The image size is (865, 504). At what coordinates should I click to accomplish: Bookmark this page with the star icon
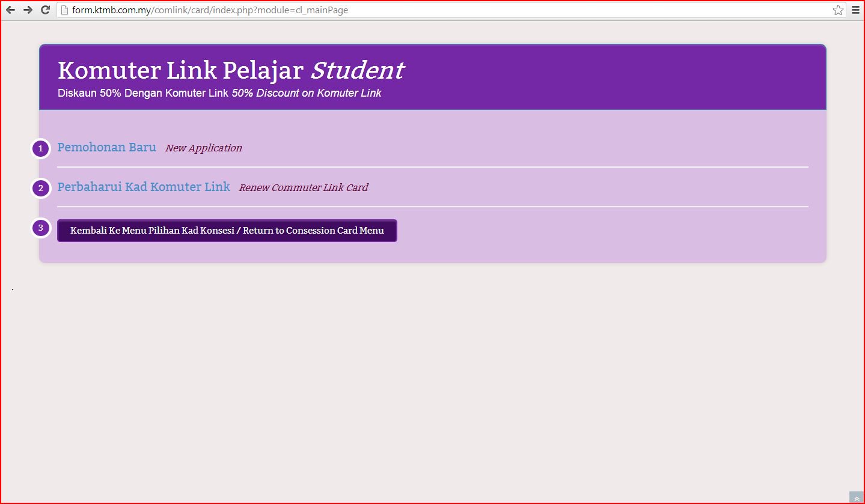click(x=838, y=10)
